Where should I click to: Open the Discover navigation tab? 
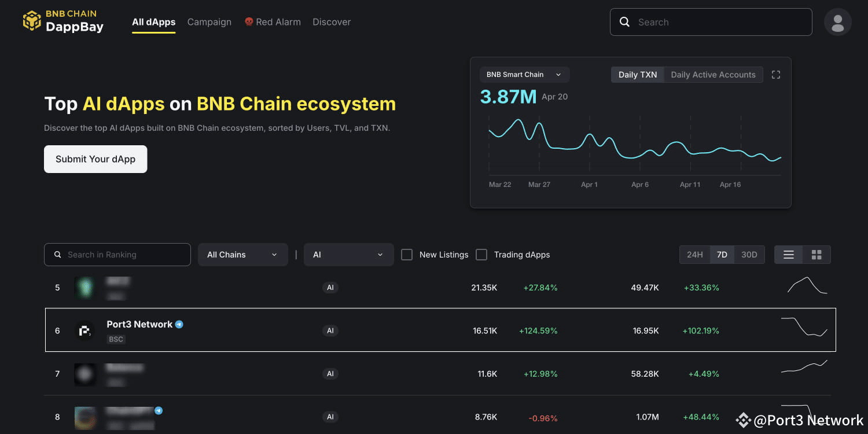(332, 21)
